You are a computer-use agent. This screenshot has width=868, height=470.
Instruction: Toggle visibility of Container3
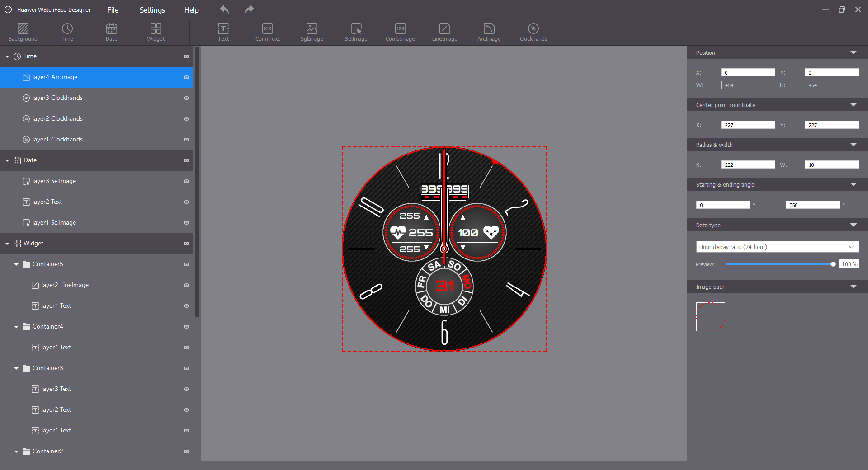(186, 368)
